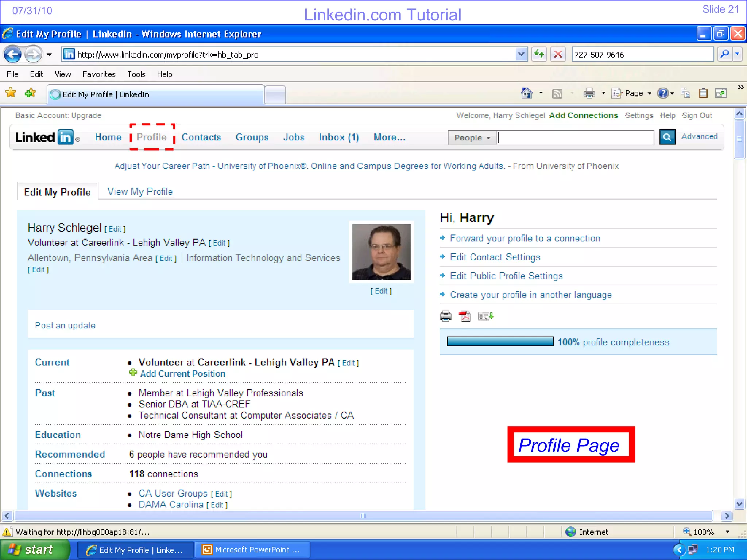
Task: Click the CA User Groups website link
Action: 173,493
